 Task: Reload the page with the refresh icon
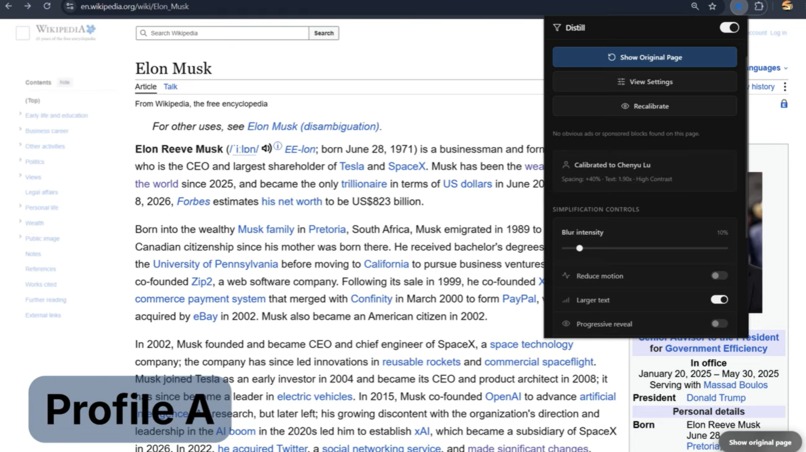point(47,6)
